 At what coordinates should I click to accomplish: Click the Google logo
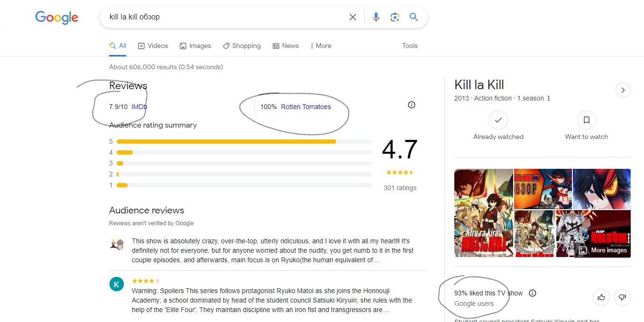[x=56, y=18]
